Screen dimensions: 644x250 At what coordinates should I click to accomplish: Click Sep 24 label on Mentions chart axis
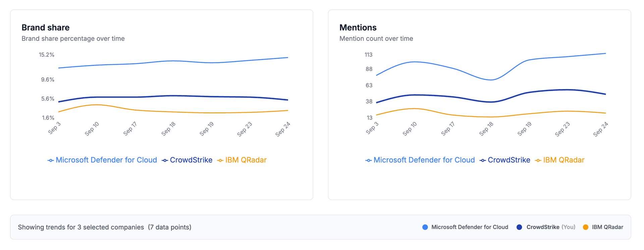[600, 129]
